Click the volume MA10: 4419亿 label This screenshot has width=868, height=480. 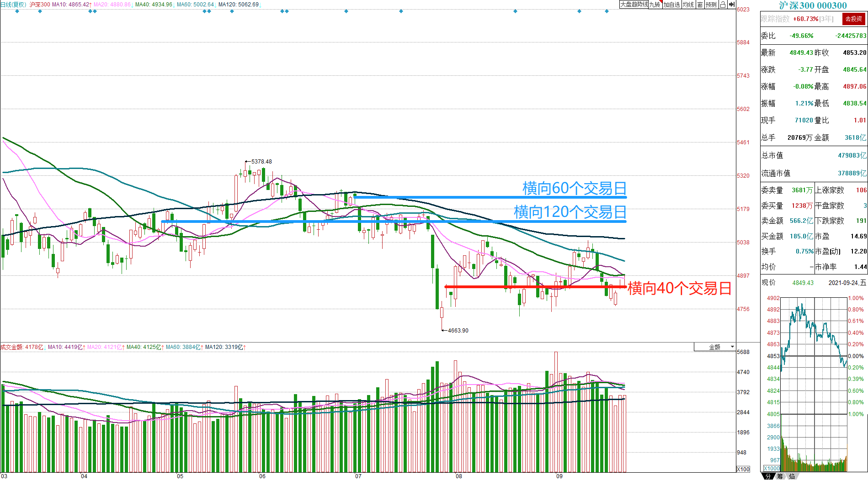point(66,347)
